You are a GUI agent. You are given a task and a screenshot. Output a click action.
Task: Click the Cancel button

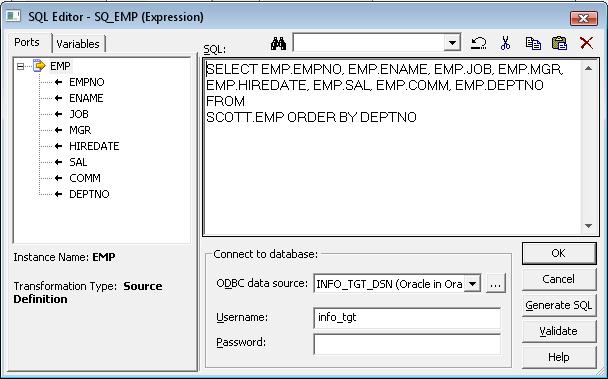tap(558, 279)
